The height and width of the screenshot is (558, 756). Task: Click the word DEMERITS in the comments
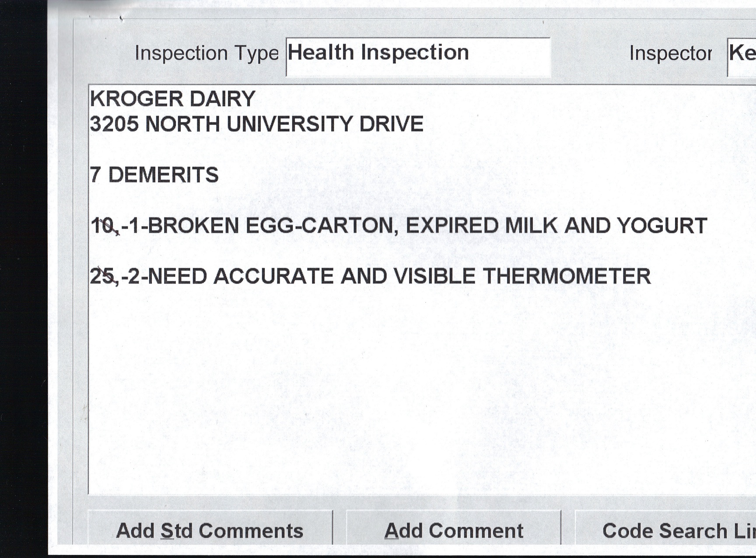[163, 175]
